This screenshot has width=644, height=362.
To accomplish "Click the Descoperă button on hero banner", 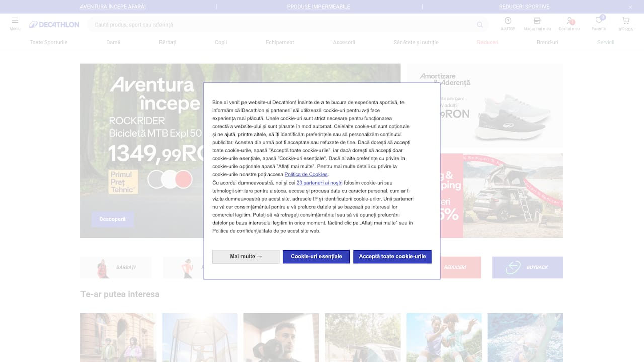I will 112,219.
